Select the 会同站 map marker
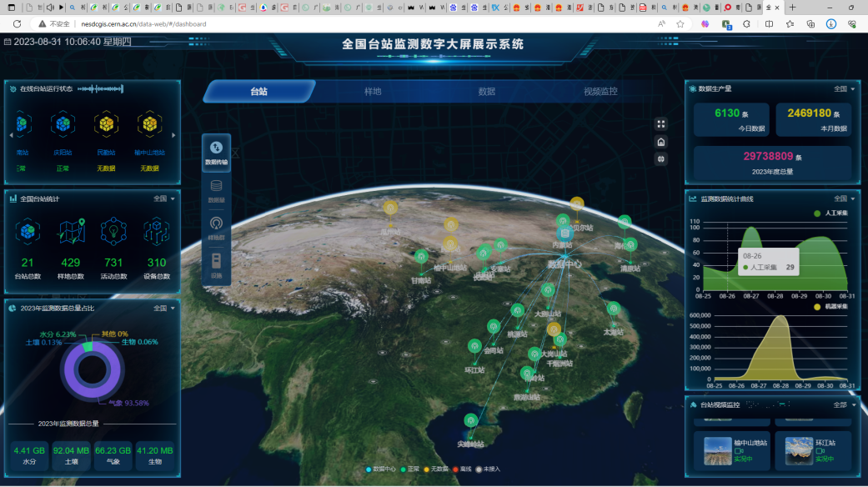 [x=494, y=327]
